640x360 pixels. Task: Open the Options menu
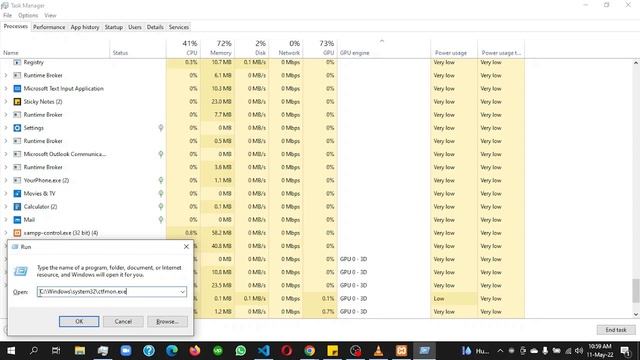click(28, 16)
